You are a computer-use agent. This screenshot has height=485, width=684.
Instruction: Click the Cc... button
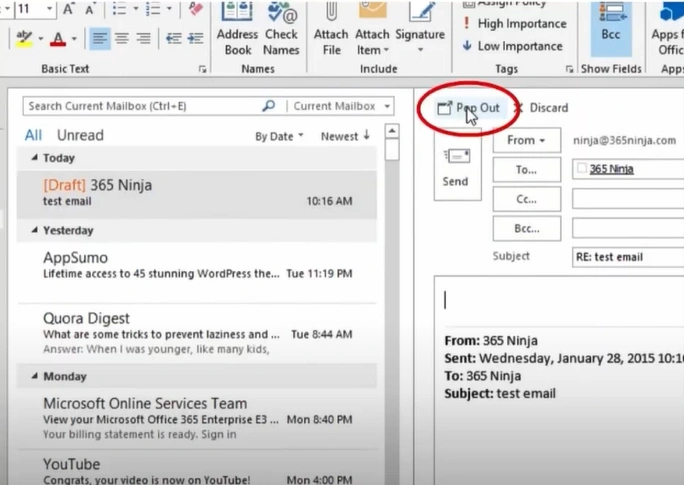[527, 199]
